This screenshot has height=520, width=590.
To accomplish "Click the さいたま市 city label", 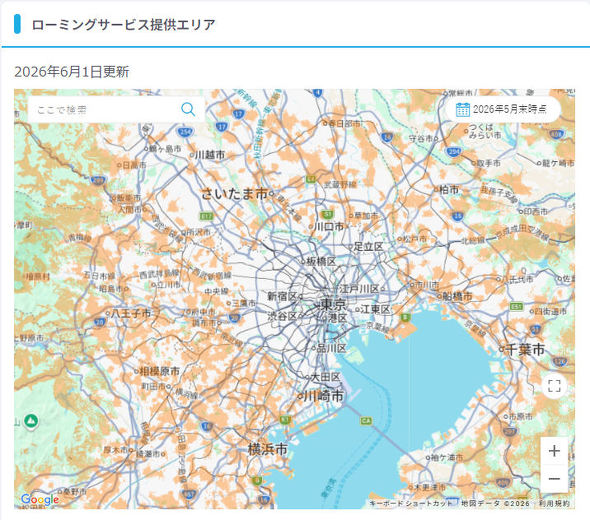I will [x=235, y=194].
